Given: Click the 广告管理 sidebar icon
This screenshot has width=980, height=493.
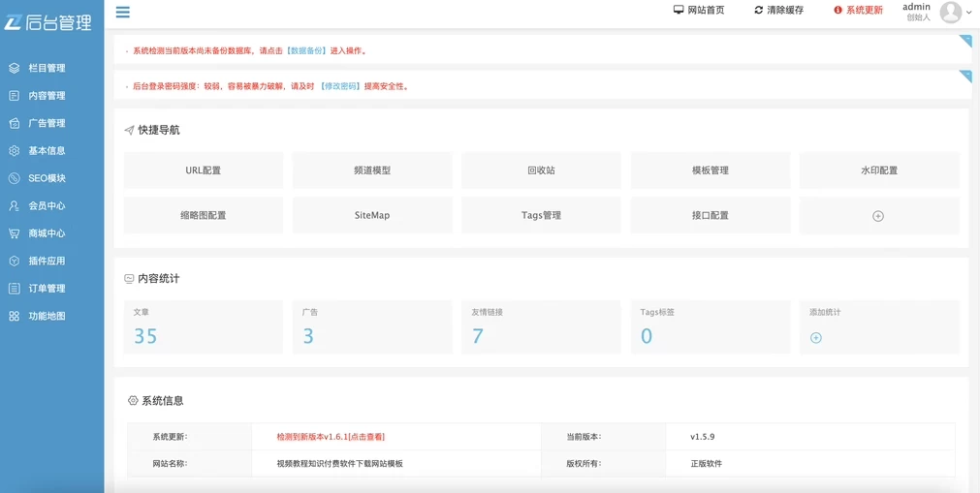Looking at the screenshot, I should (x=15, y=124).
